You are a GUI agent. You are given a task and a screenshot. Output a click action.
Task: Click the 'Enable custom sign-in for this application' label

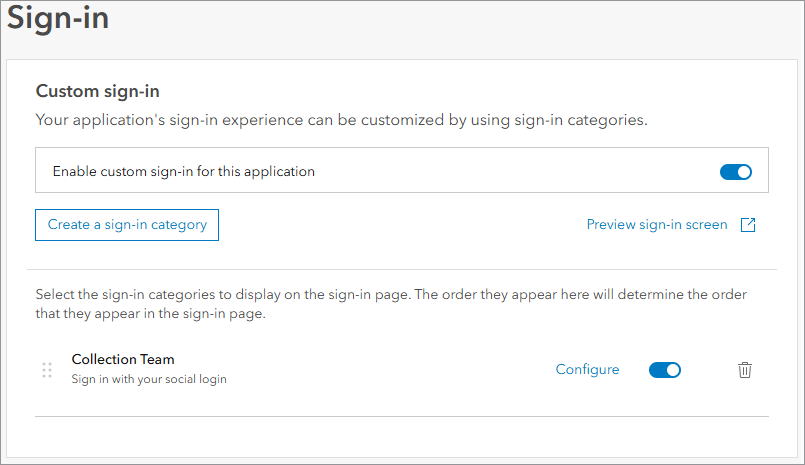(184, 172)
